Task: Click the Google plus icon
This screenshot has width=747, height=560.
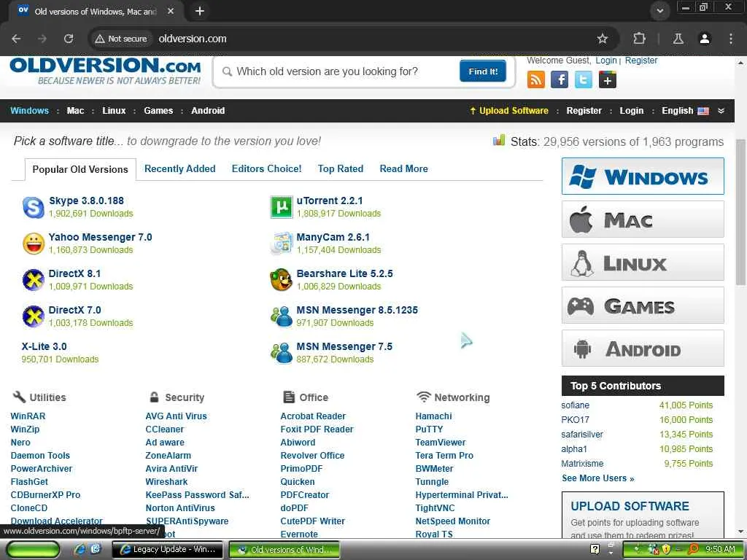Action: point(608,79)
